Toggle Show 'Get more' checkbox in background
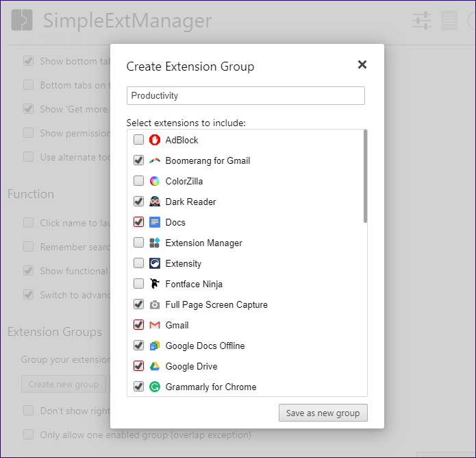This screenshot has height=458, width=476. (29, 109)
